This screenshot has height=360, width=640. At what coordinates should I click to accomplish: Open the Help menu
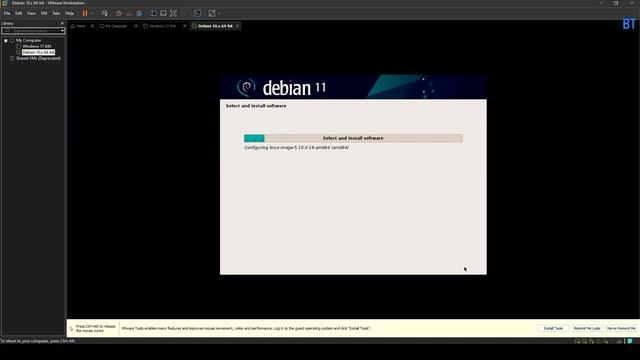pos(69,13)
